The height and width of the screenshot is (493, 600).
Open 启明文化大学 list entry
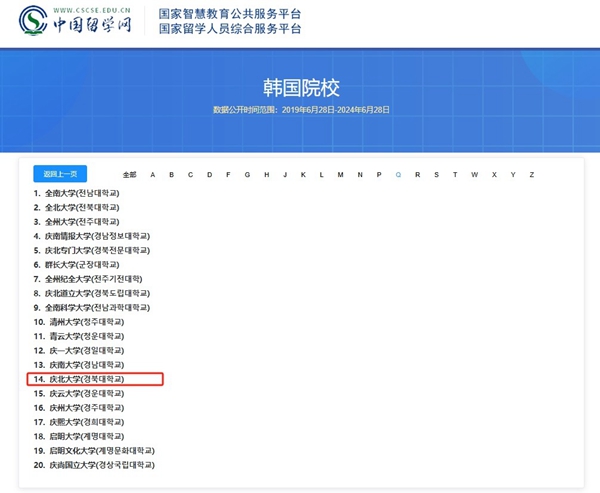[x=100, y=451]
